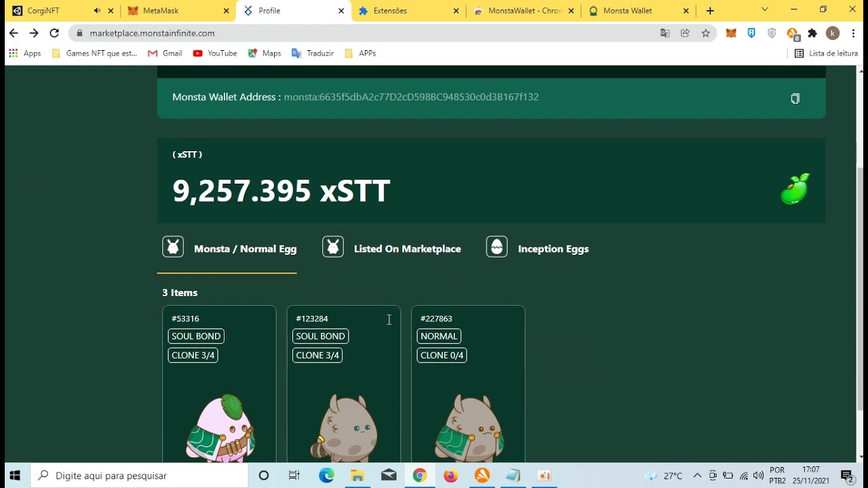The width and height of the screenshot is (868, 488).
Task: Show hidden system tray icons
Action: 697,476
